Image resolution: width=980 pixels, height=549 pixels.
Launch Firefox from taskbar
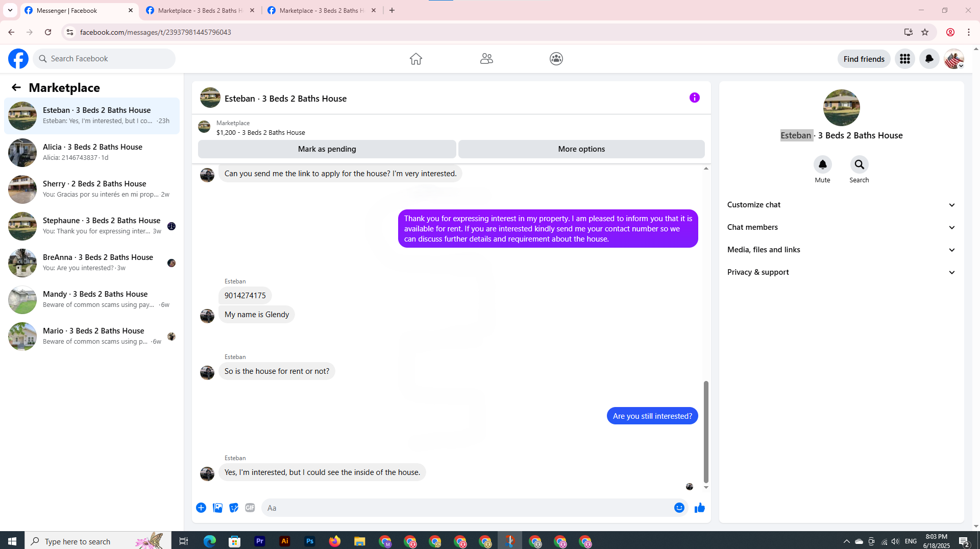tap(335, 541)
